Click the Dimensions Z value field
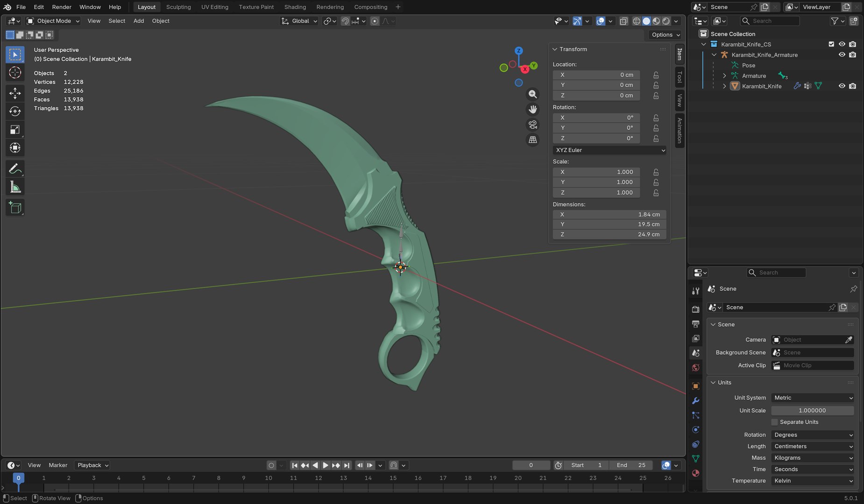 [609, 235]
